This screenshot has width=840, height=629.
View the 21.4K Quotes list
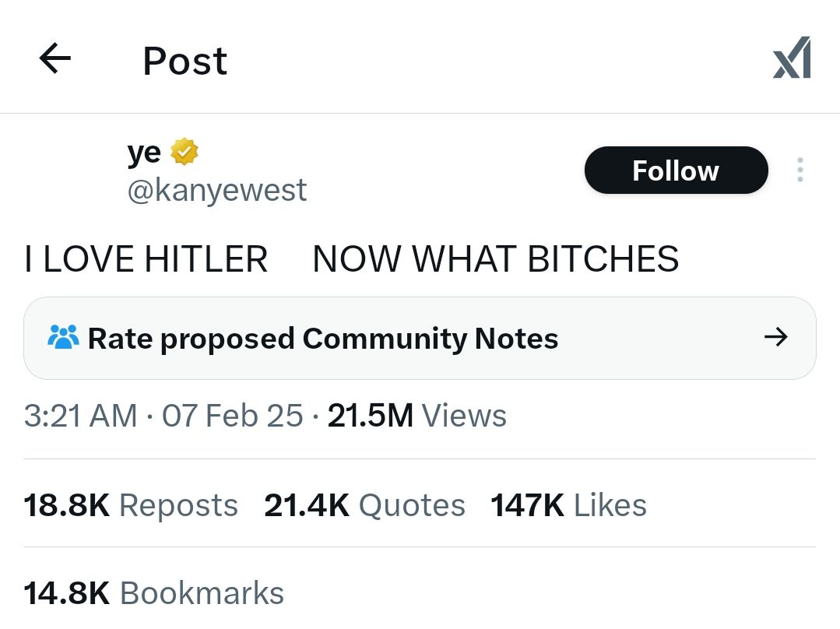pos(364,505)
